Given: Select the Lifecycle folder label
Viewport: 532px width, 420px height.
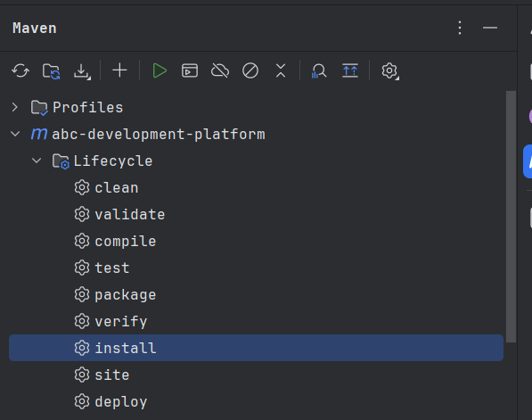Looking at the screenshot, I should coord(113,161).
